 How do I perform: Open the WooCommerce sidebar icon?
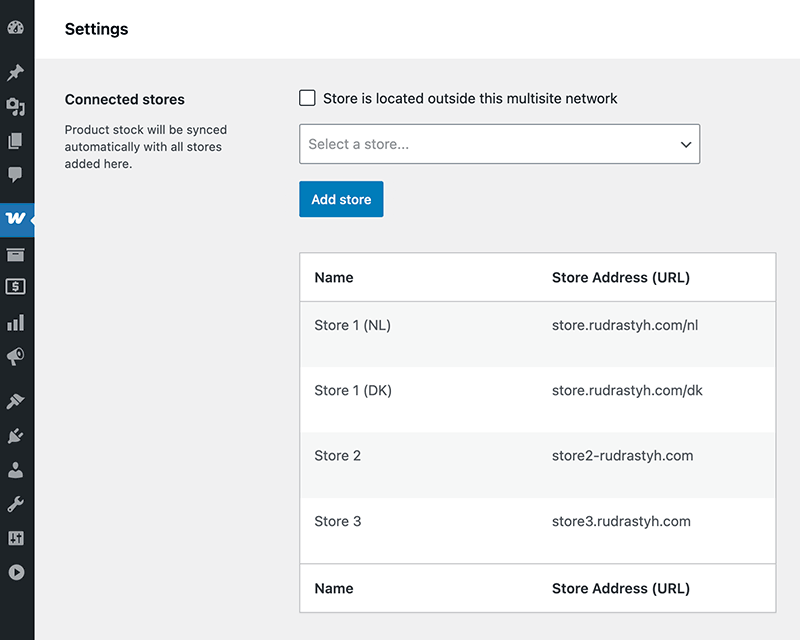pos(15,219)
